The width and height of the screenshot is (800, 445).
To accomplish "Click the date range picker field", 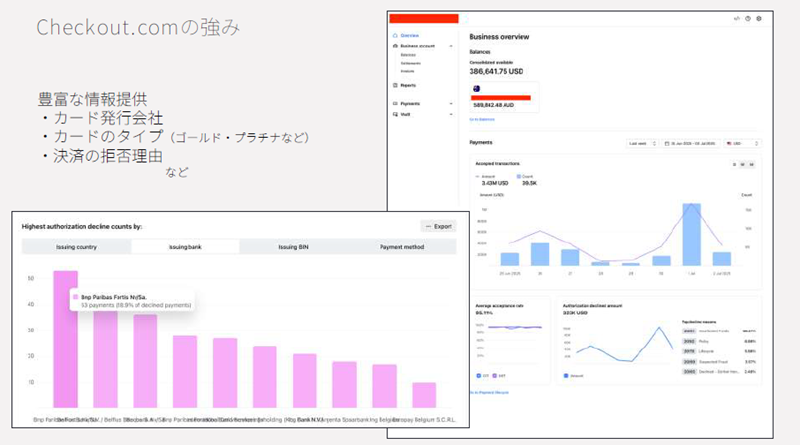I will pyautogui.click(x=691, y=143).
